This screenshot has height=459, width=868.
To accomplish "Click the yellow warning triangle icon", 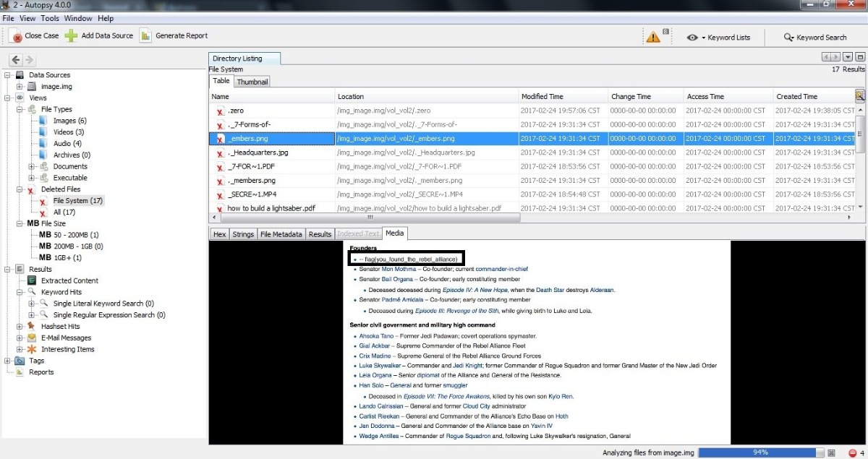I will click(x=653, y=37).
